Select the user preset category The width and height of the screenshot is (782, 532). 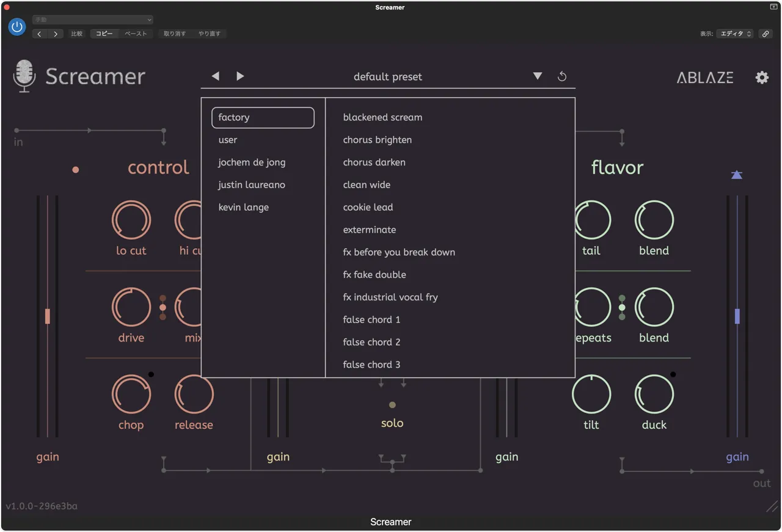pyautogui.click(x=228, y=140)
